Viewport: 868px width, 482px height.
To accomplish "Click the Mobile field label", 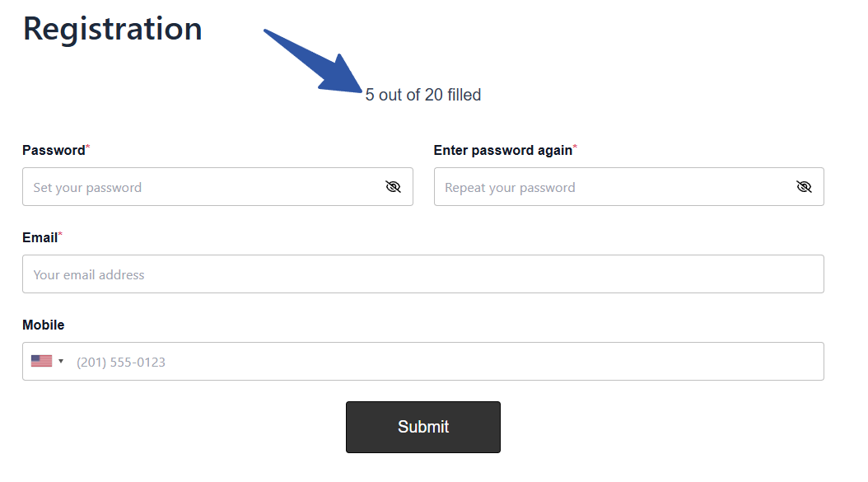I will [43, 325].
